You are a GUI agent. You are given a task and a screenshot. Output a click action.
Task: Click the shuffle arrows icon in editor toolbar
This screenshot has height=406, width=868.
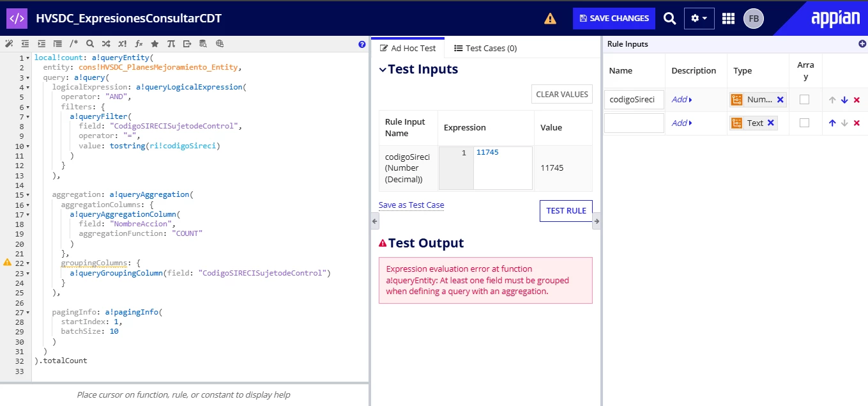[x=106, y=44]
